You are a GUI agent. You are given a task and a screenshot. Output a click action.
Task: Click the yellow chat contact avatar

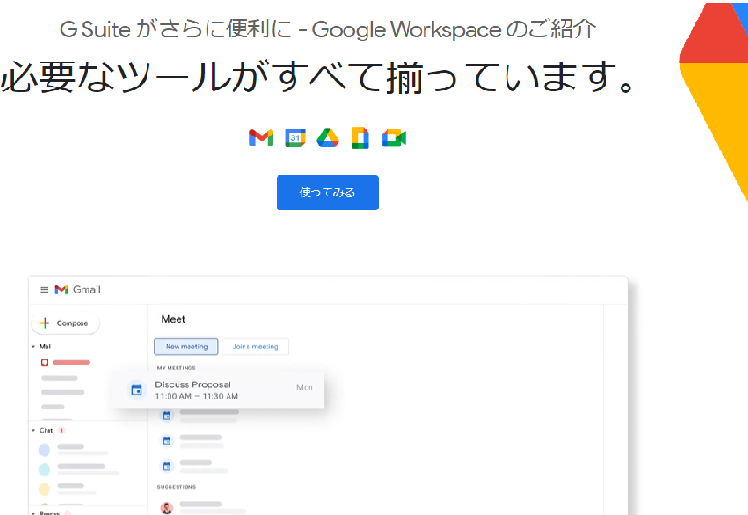click(x=44, y=489)
